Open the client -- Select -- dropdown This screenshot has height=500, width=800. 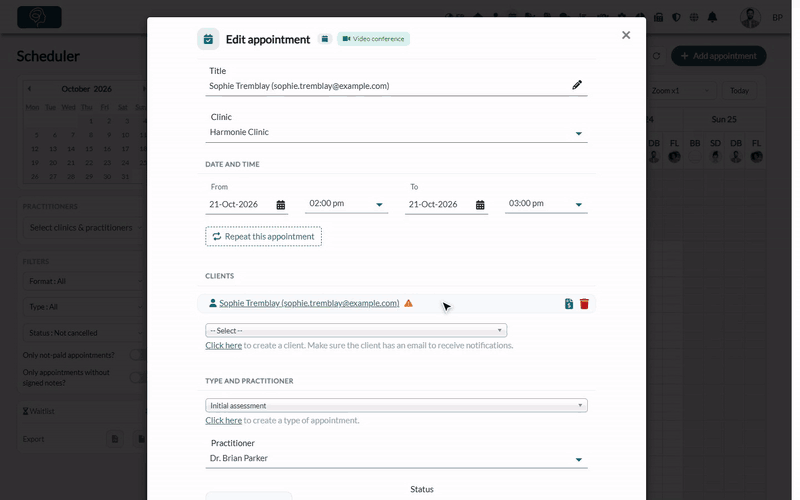point(356,331)
